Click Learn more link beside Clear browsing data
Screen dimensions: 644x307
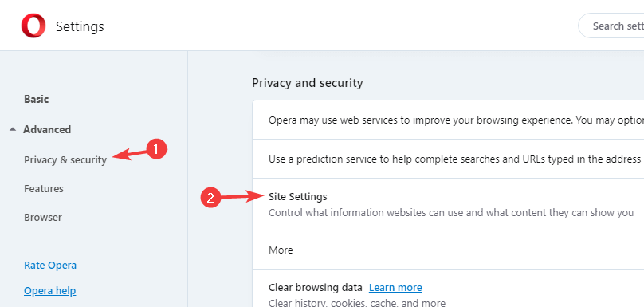[x=395, y=287]
